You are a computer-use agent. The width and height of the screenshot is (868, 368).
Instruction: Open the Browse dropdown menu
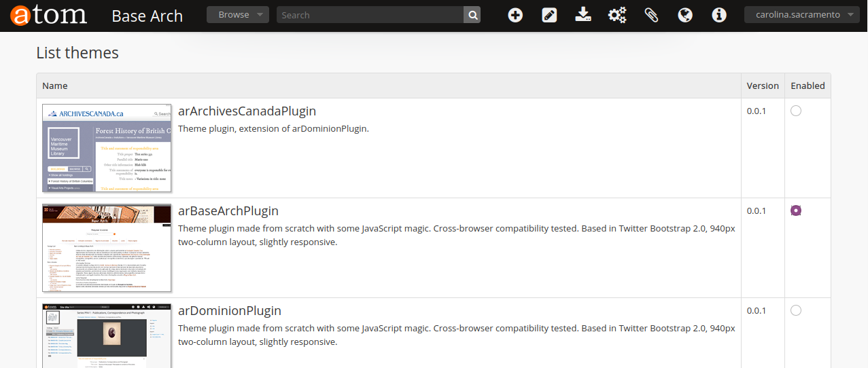(238, 15)
